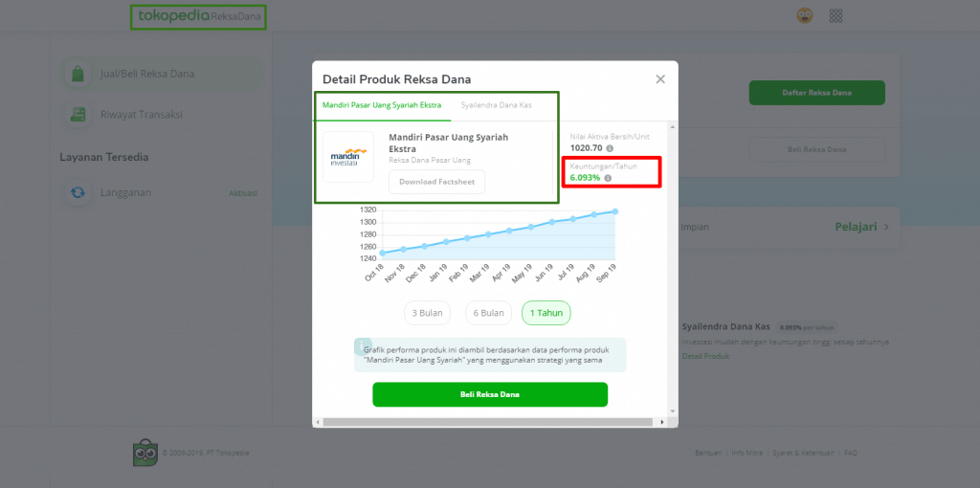The image size is (980, 488).
Task: Click the dialog vertical scrollbar up arrow
Action: point(673,127)
